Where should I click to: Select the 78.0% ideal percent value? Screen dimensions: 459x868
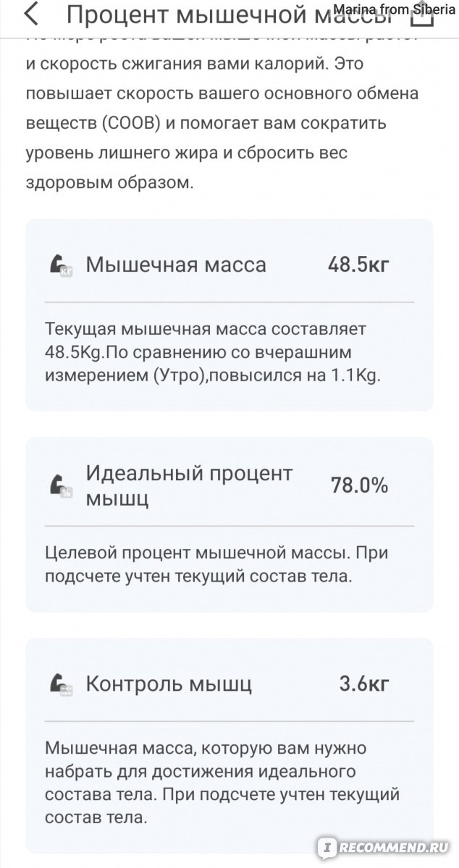coord(359,485)
